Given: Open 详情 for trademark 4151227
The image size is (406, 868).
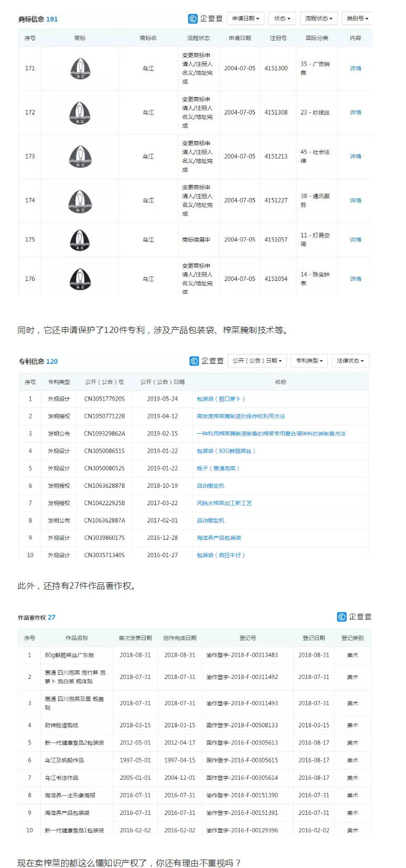Looking at the screenshot, I should pyautogui.click(x=356, y=201).
